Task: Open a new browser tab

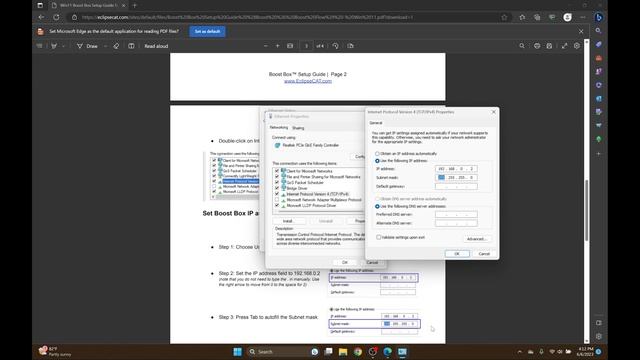Action: (134, 5)
